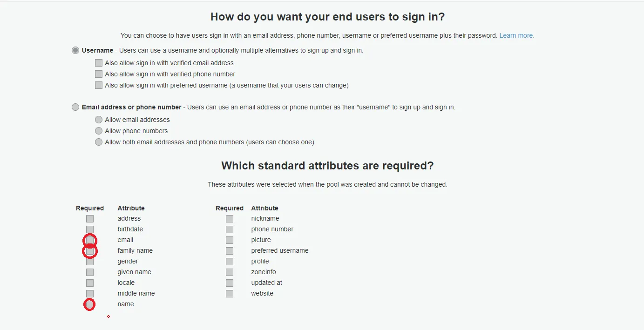The image size is (644, 330).
Task: Tick the website attribute checkbox
Action: [230, 294]
